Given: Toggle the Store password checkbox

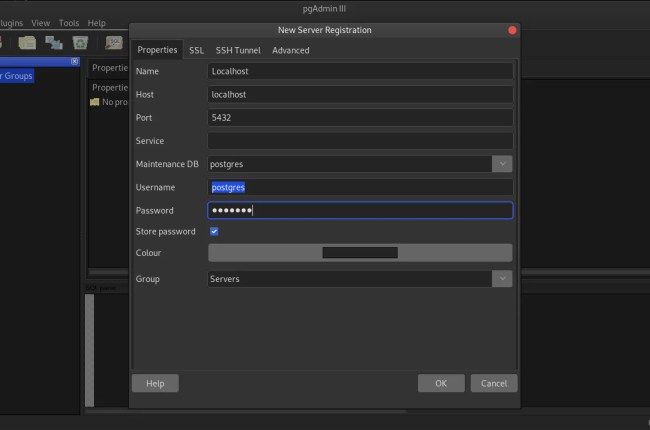Looking at the screenshot, I should click(214, 231).
